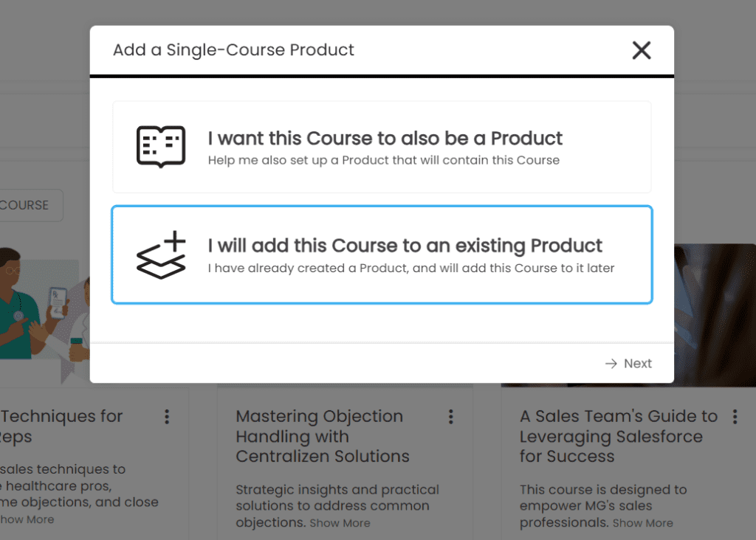Close the Add a Single-Course Product dialog
756x540 pixels.
click(x=642, y=50)
